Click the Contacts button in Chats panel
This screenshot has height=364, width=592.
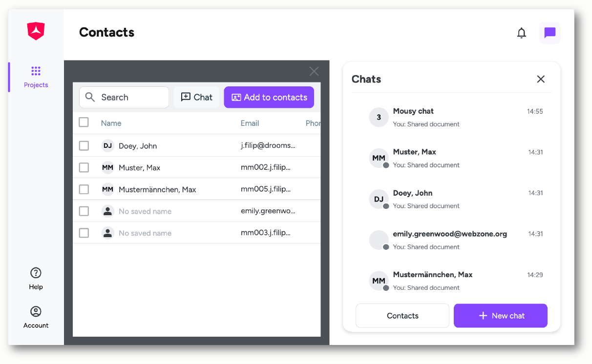[x=402, y=316]
